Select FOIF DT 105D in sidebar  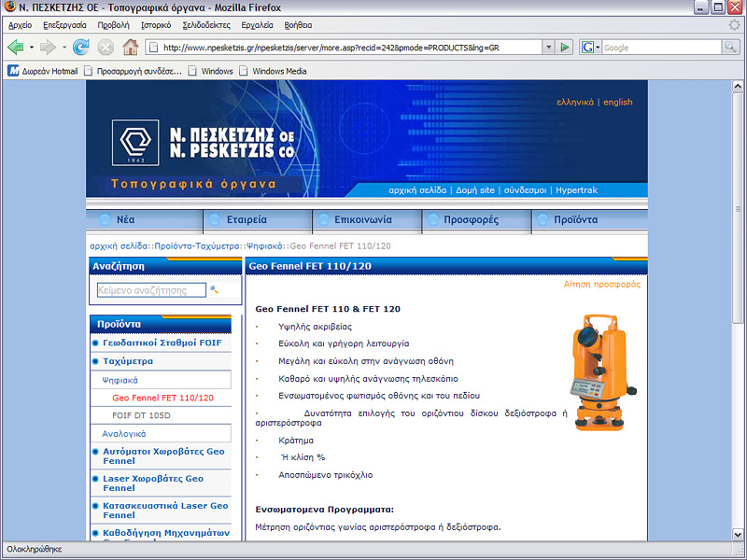point(141,415)
